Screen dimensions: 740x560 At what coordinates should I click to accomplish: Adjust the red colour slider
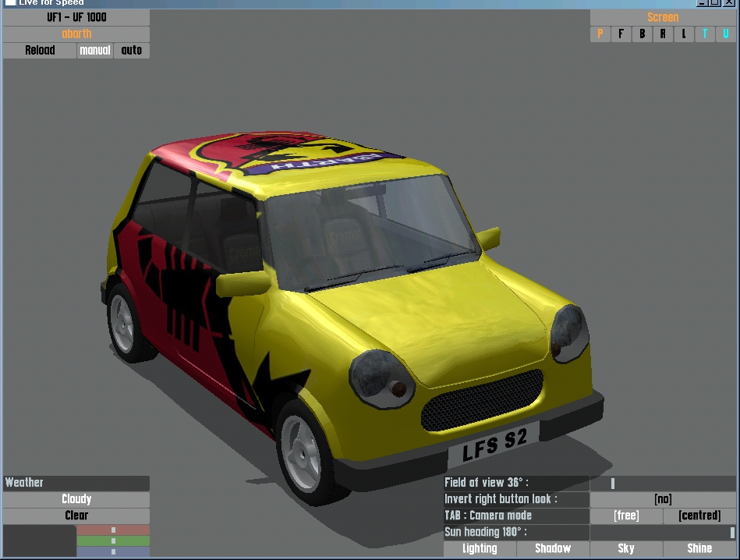tap(113, 530)
